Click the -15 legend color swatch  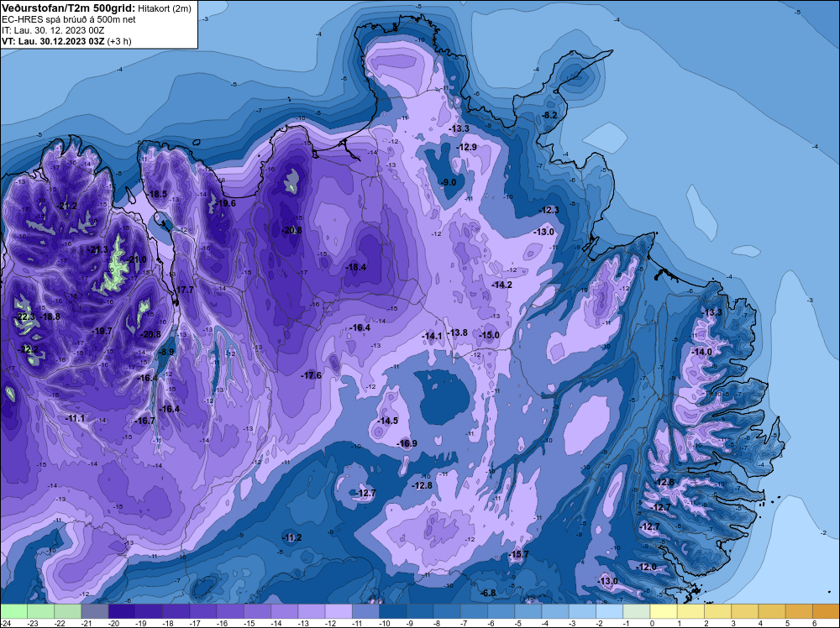(257, 611)
